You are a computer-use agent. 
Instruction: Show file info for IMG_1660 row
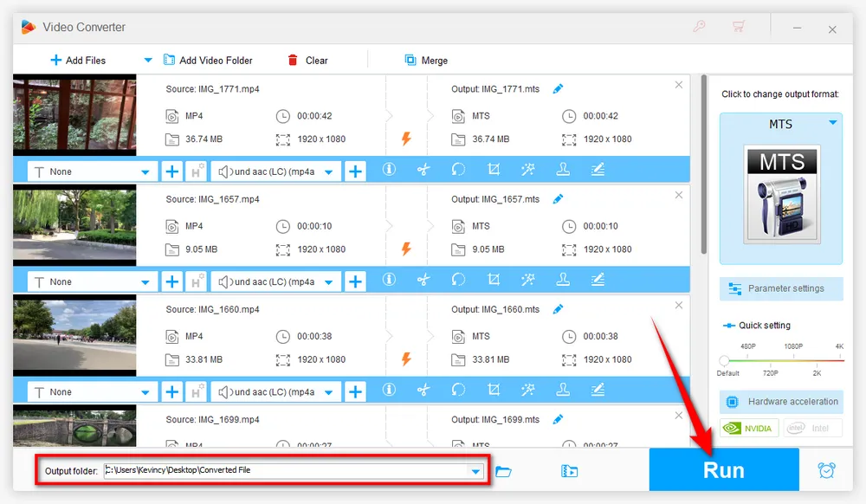[389, 389]
